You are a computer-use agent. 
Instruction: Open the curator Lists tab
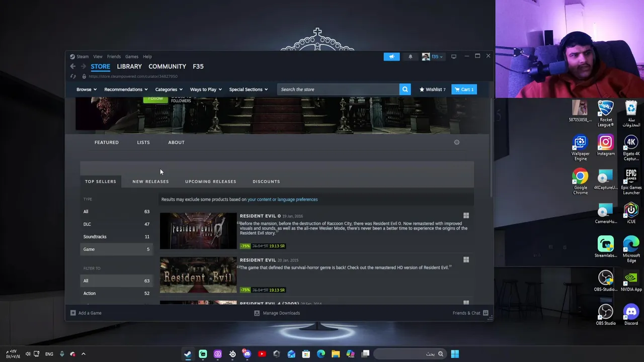(143, 142)
